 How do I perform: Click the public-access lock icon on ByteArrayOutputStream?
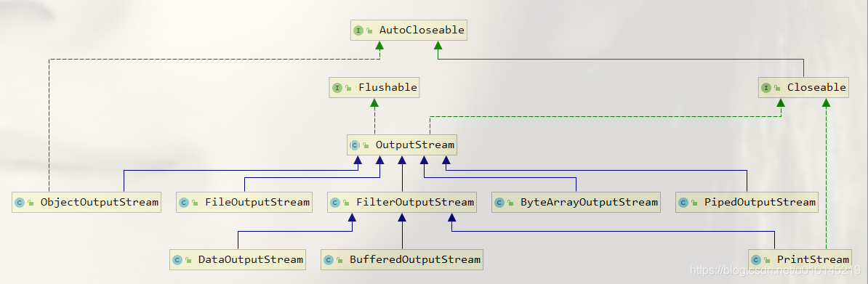tap(510, 203)
